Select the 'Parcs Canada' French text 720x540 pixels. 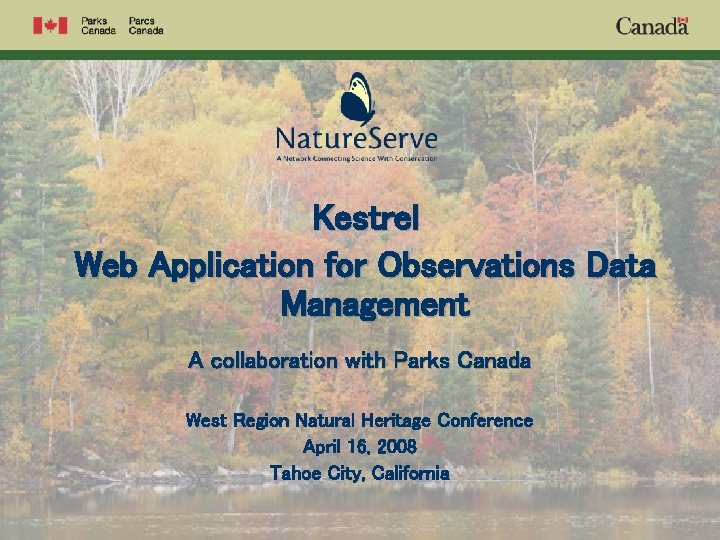click(x=146, y=26)
